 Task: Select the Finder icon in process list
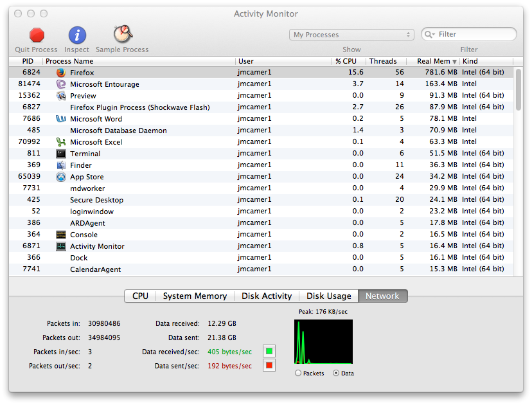[x=61, y=165]
